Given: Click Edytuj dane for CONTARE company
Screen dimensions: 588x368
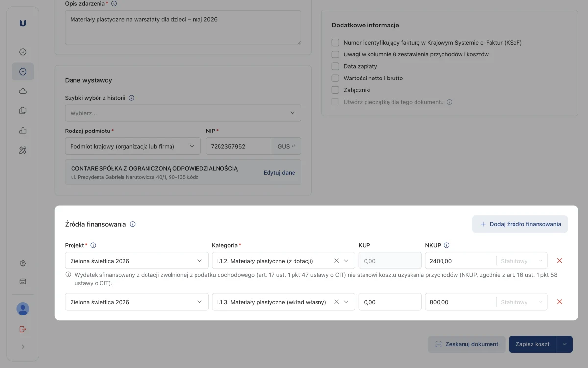Looking at the screenshot, I should click(x=279, y=172).
